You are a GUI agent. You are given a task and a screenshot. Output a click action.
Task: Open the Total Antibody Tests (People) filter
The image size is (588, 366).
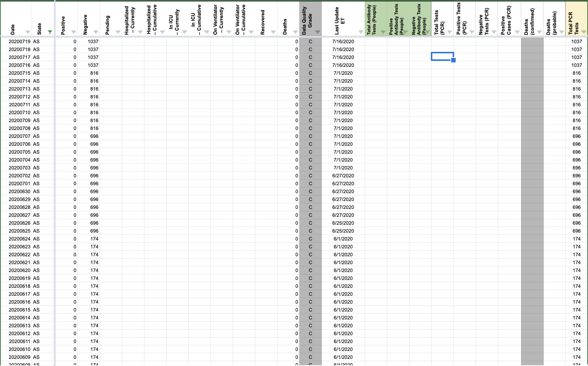(383, 32)
